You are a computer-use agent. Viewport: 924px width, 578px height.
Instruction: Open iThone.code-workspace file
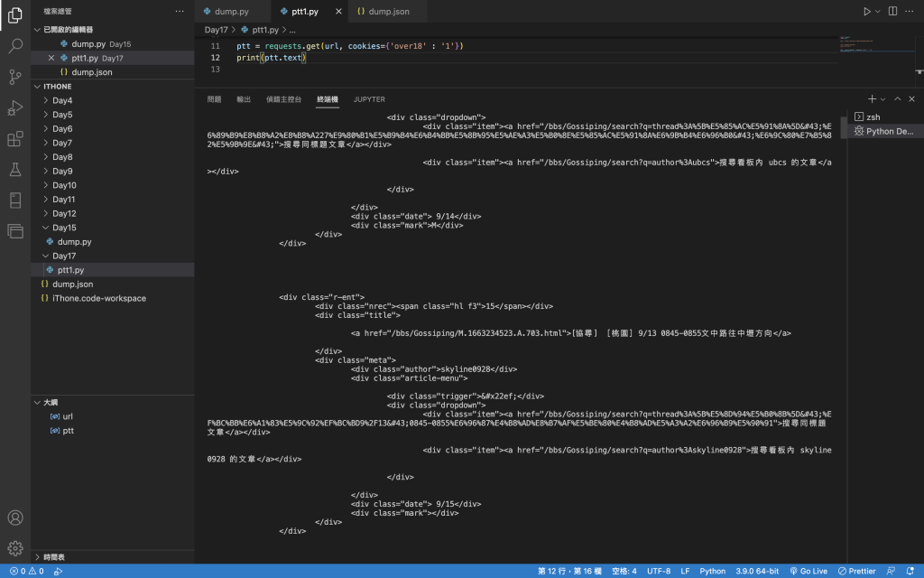(x=112, y=298)
